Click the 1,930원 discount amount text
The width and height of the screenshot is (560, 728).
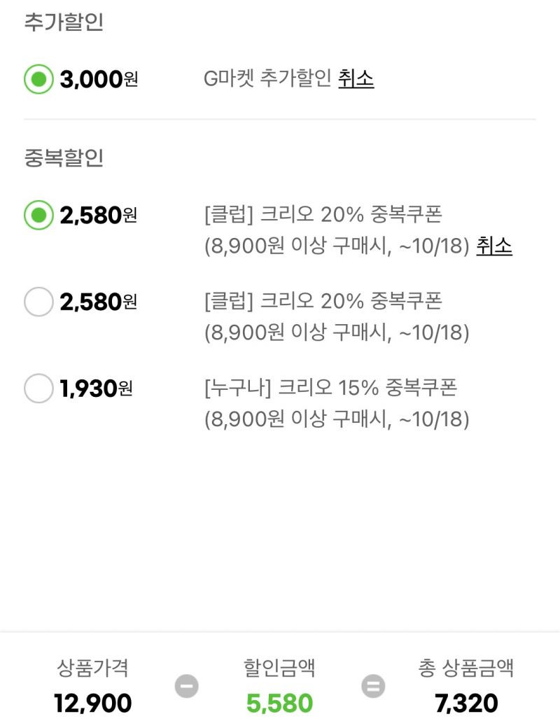[96, 388]
